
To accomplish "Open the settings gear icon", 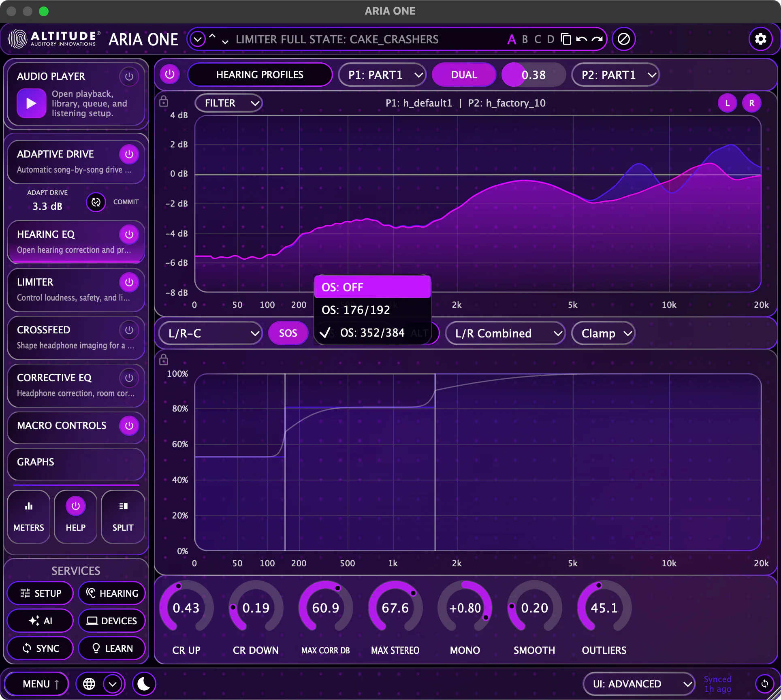I will click(760, 39).
